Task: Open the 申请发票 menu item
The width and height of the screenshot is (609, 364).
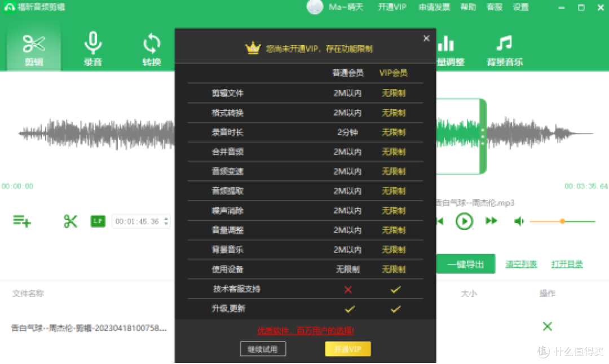Action: pos(434,7)
